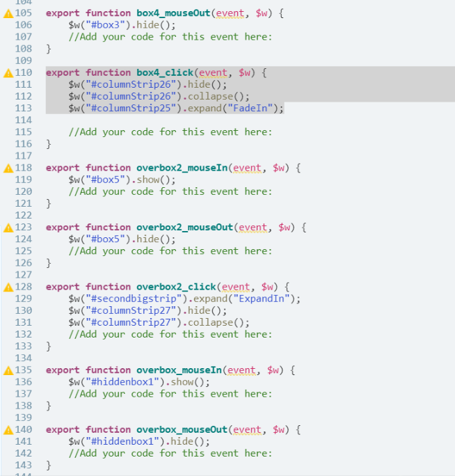Screen dimensions: 455x476
Task: Click warning icon beside line 128
Action: [8, 287]
